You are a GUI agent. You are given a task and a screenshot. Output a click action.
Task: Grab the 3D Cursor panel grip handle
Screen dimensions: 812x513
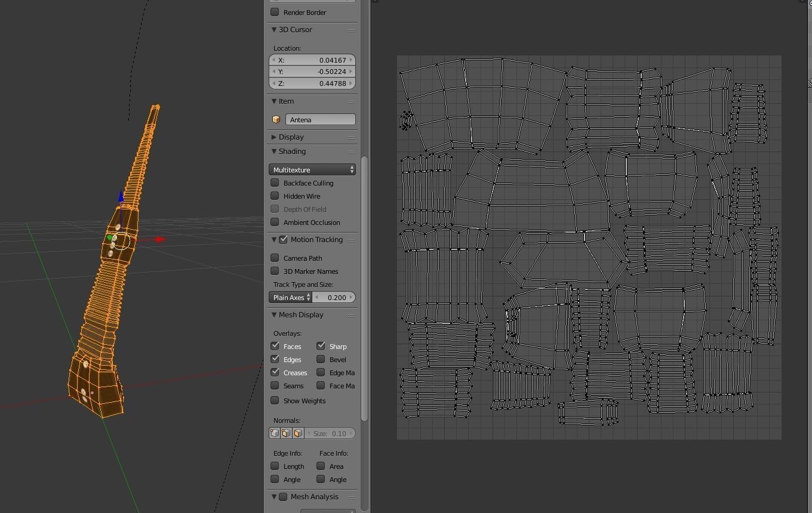(351, 30)
